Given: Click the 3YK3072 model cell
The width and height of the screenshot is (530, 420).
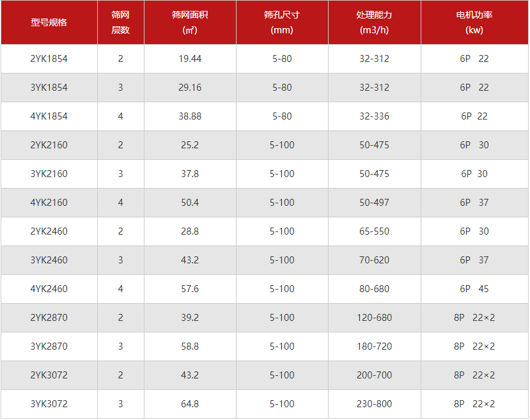Looking at the screenshot, I should tap(49, 404).
